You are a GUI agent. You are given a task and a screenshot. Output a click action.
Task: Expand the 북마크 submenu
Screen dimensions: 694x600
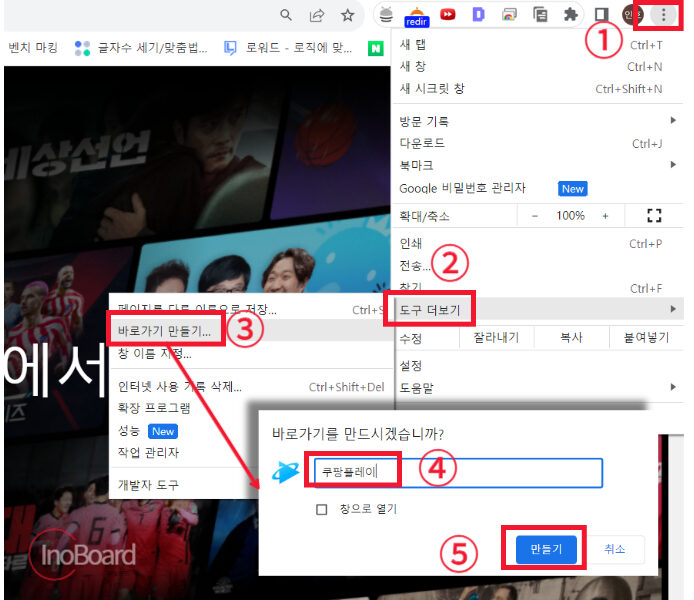(538, 165)
